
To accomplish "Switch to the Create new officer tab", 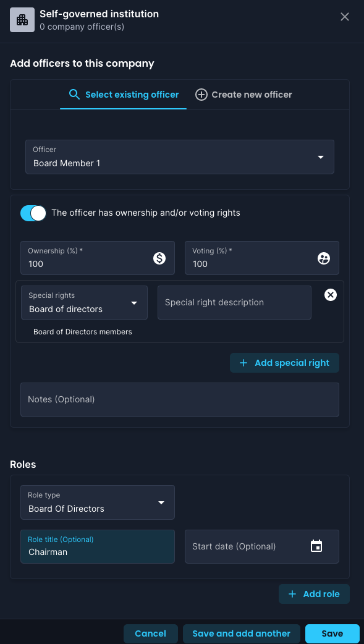I will tap(243, 95).
